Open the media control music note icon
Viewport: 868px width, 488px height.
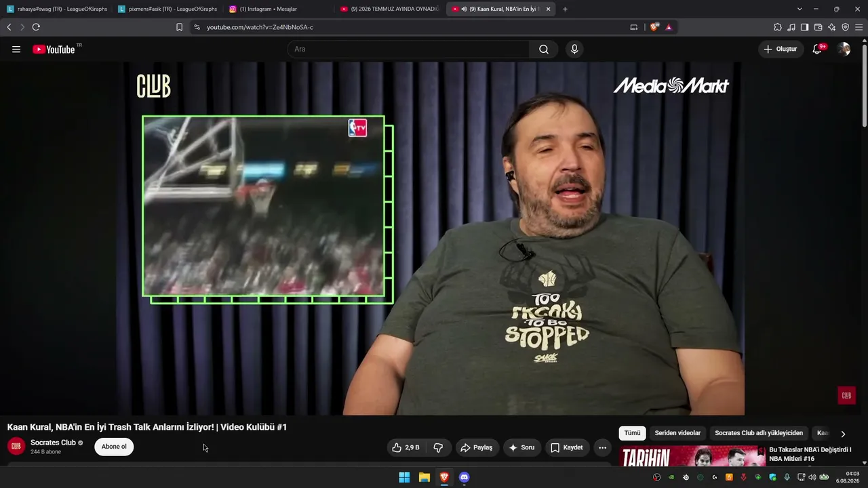coord(791,27)
